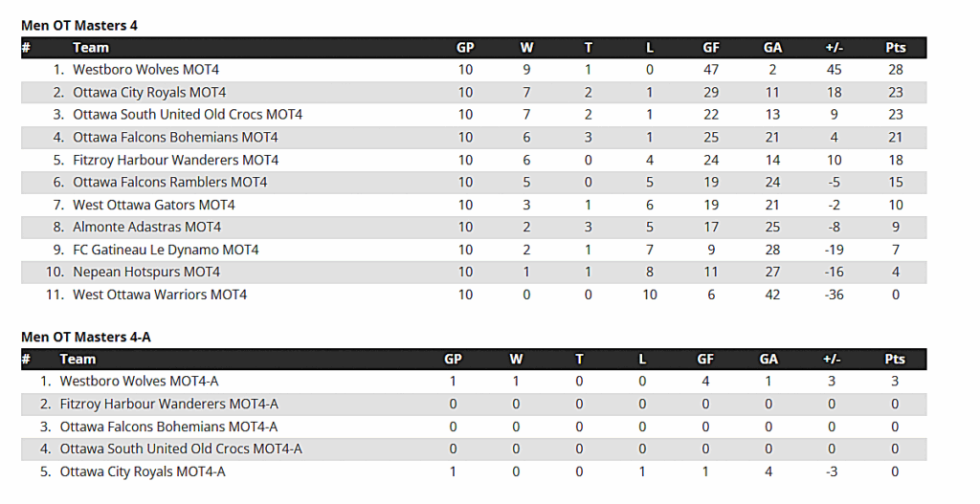Select Fitzroy Harbour Wanderers MOT4-A
This screenshot has height=504, width=980.
pyautogui.click(x=169, y=405)
